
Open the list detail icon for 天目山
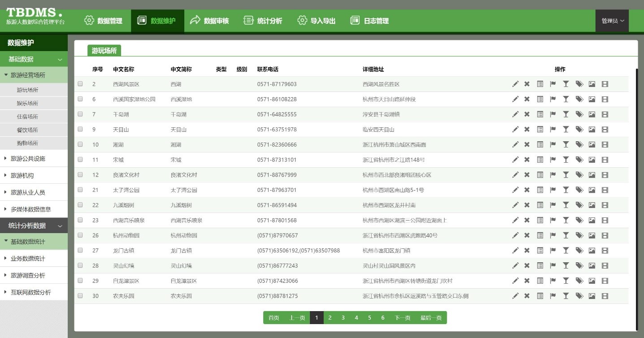(x=540, y=130)
